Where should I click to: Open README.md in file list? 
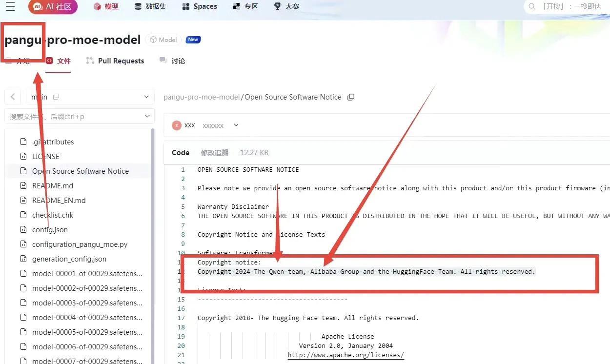pos(53,186)
